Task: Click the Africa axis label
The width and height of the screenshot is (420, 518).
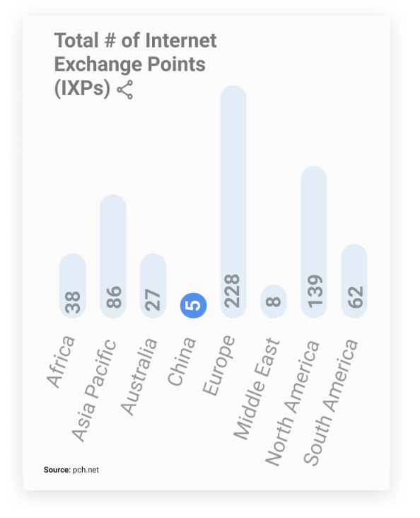Action: 61,362
